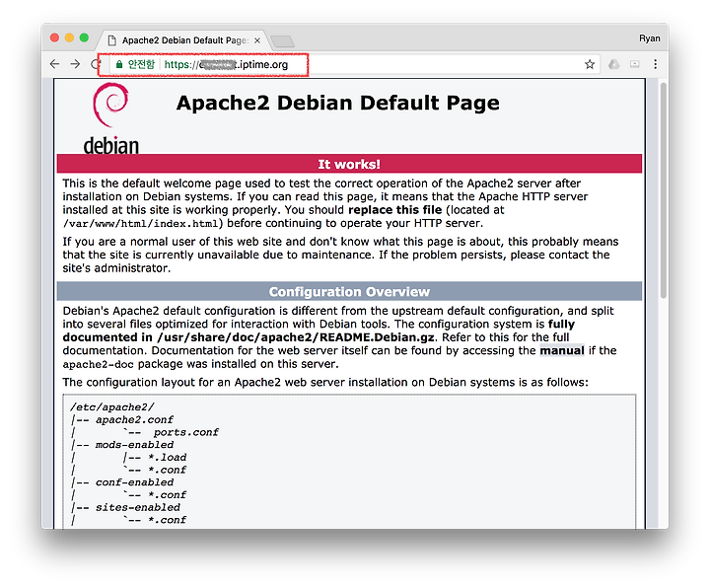Close the Apache2 Debian Default Page tab

[x=256, y=40]
